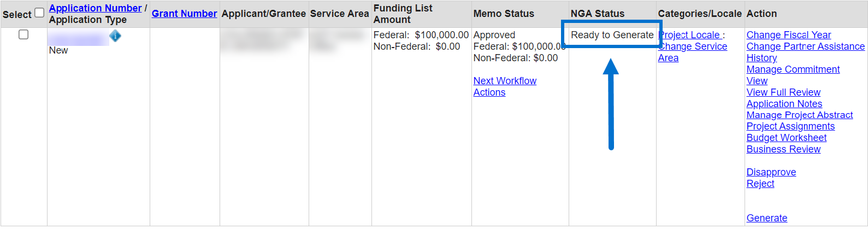Sort by Grant Number column header
Screen dimensions: 868x229
184,14
